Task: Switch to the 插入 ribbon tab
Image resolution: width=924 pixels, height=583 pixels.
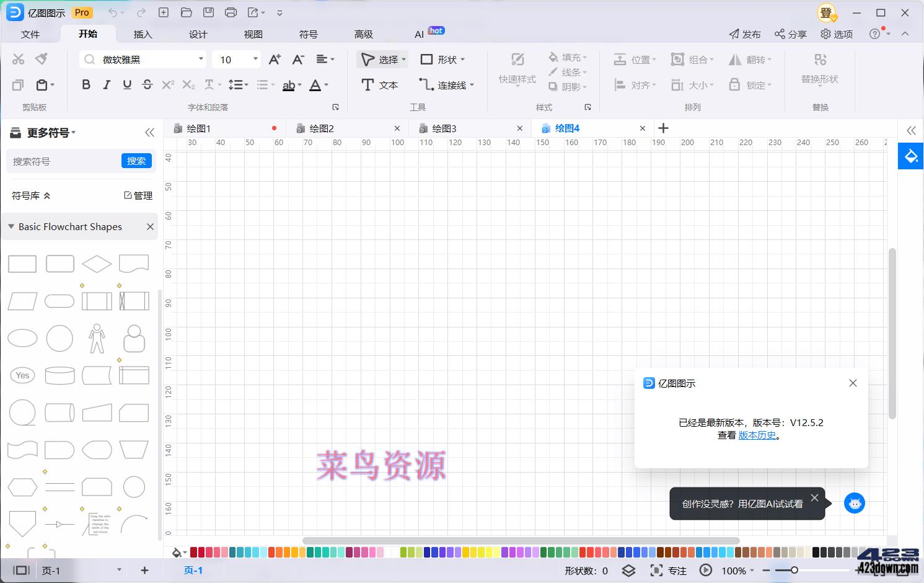Action: (x=143, y=34)
